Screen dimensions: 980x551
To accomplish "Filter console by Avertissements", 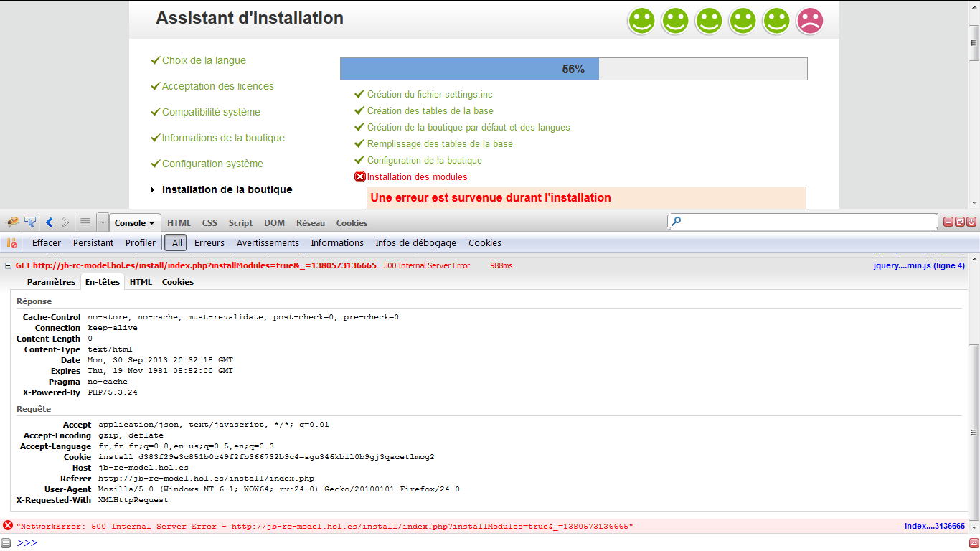I will pos(268,243).
